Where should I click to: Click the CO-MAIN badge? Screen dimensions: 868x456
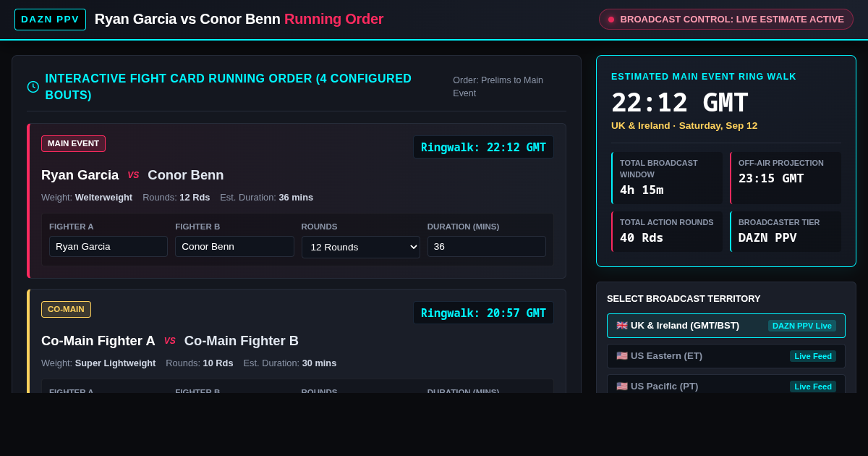[x=66, y=309]
